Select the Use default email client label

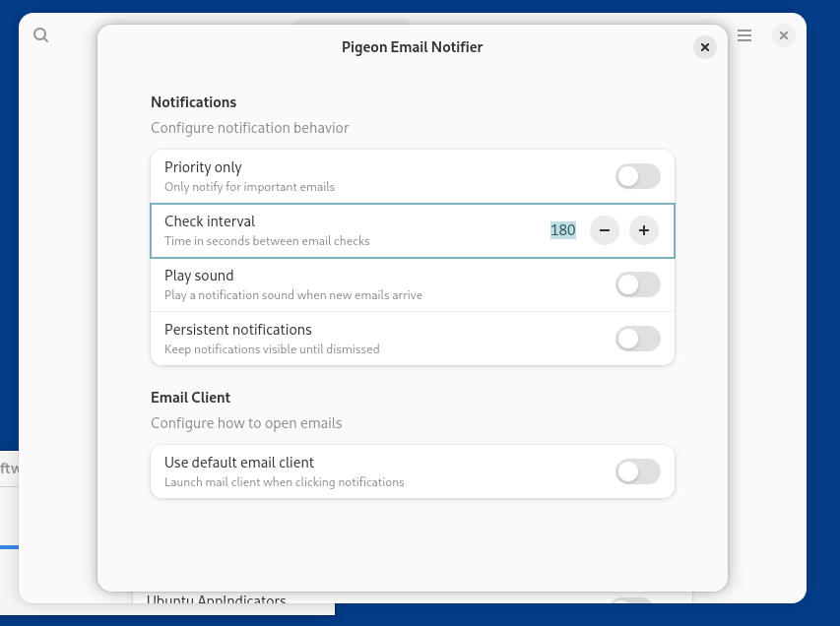point(239,463)
